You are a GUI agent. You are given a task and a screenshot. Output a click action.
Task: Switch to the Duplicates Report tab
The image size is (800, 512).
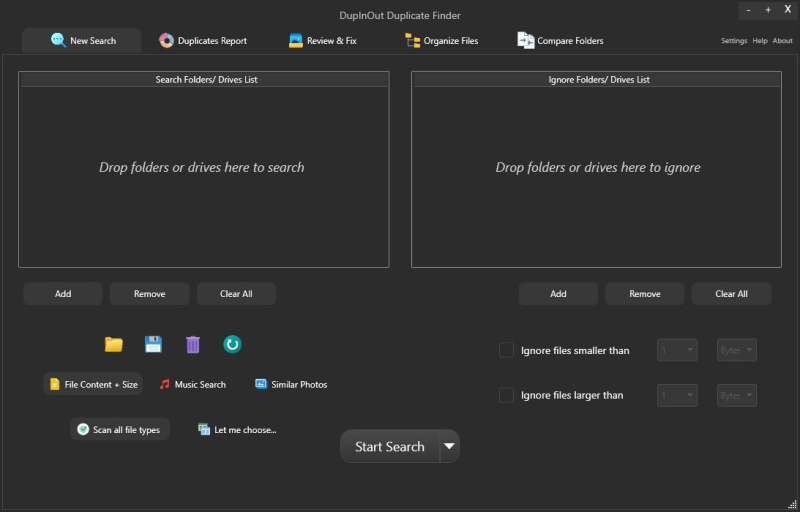[x=203, y=41]
